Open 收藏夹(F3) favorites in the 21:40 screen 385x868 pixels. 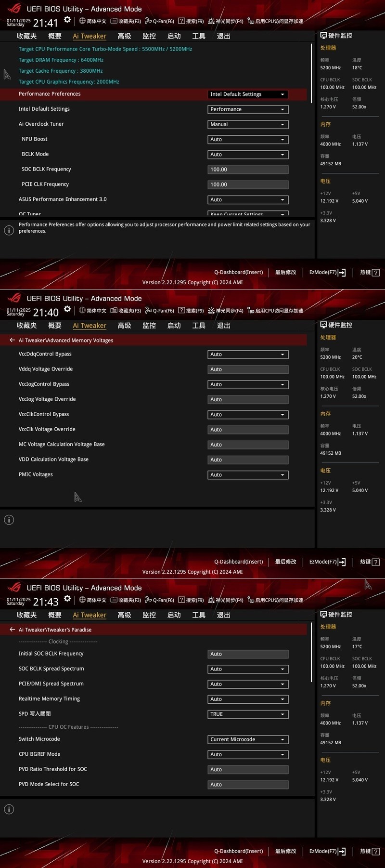[x=126, y=311]
